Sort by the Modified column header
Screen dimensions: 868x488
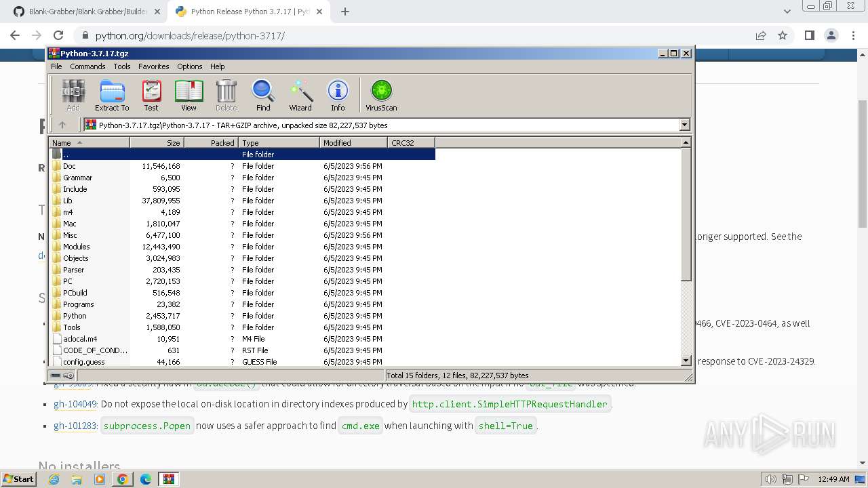(353, 142)
